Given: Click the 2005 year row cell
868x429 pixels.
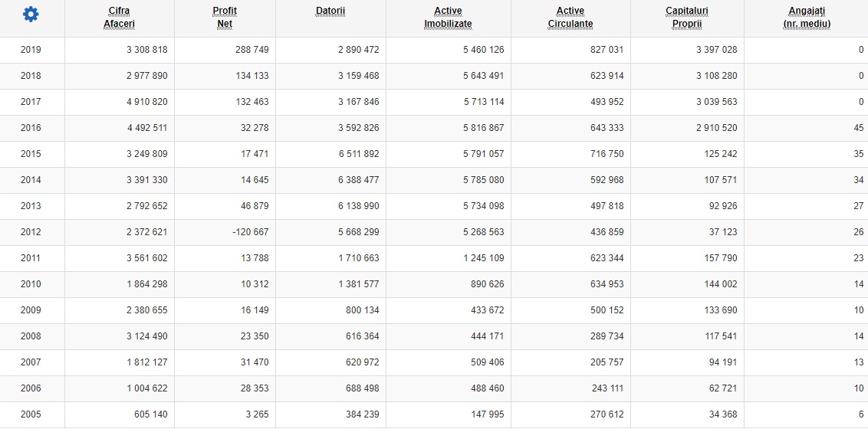Looking at the screenshot, I should 31,414.
